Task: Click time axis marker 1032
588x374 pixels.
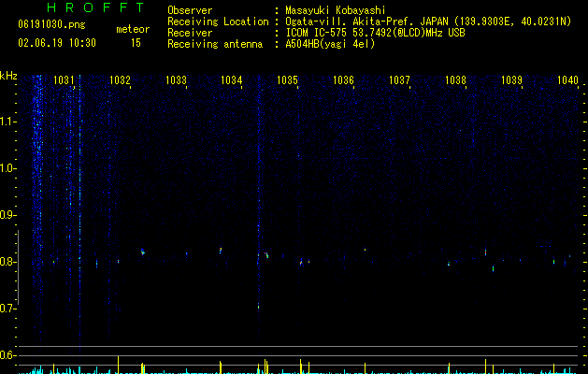Action: point(120,79)
